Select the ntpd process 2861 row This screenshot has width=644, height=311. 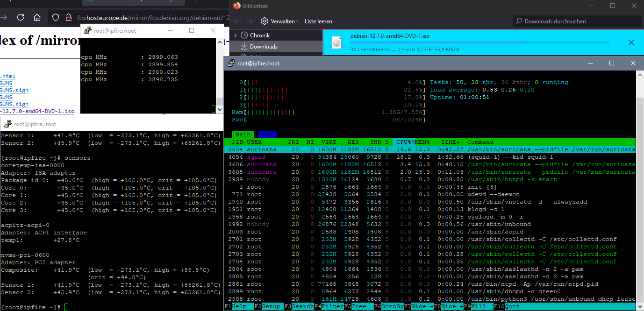430,284
